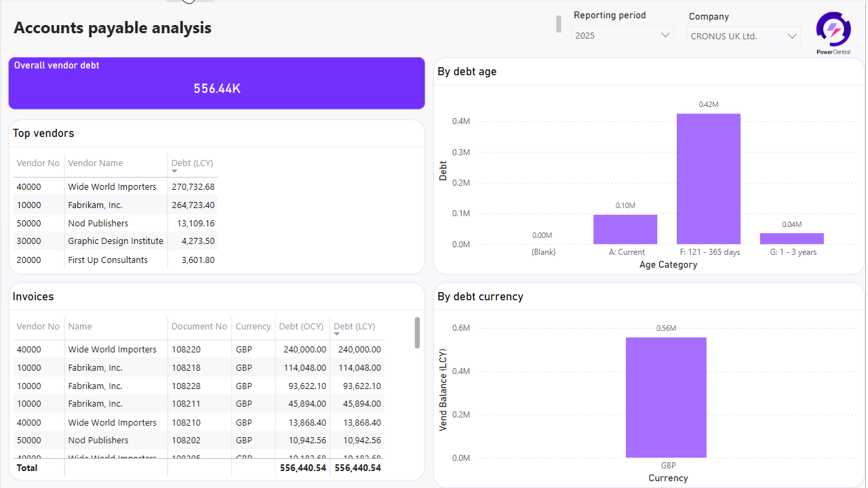Select Wide World Importers row in Top vendors
The image size is (868, 488).
[115, 187]
